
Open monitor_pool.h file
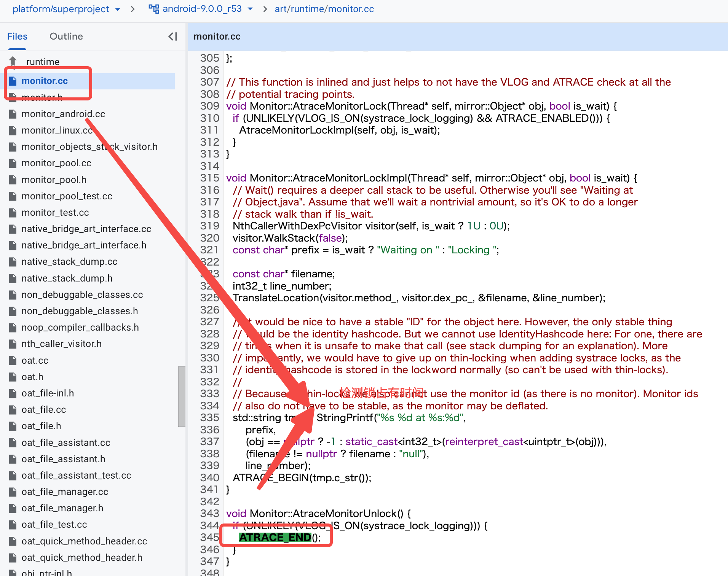click(x=54, y=180)
